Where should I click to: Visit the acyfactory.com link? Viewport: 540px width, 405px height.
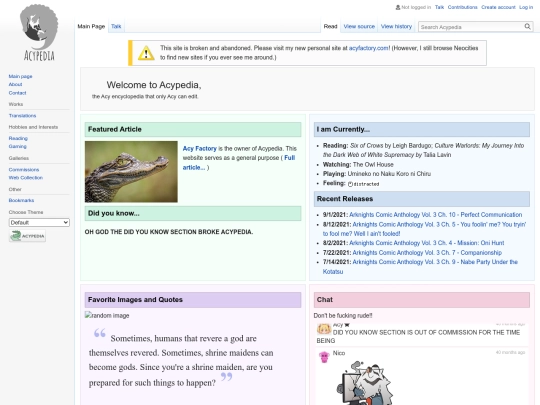368,48
